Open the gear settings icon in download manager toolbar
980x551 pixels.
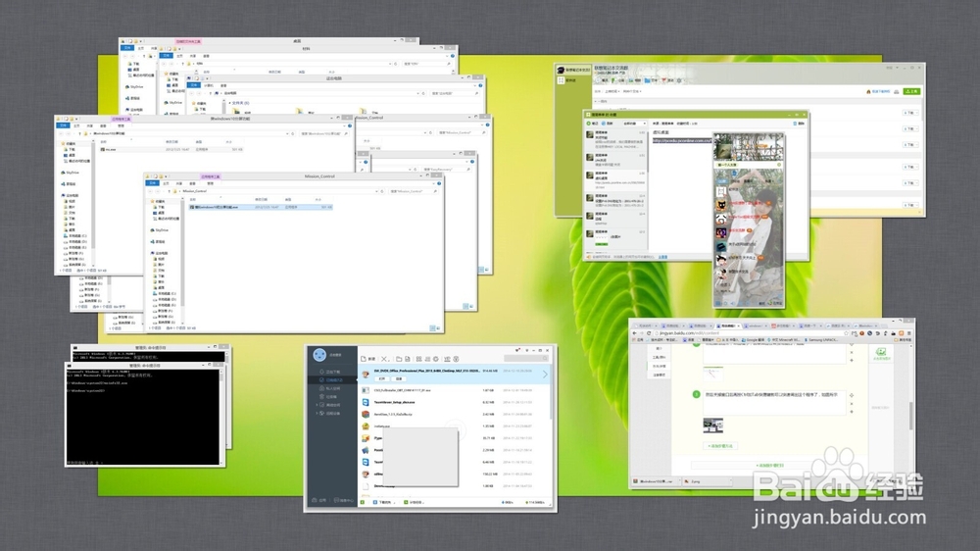(x=436, y=359)
